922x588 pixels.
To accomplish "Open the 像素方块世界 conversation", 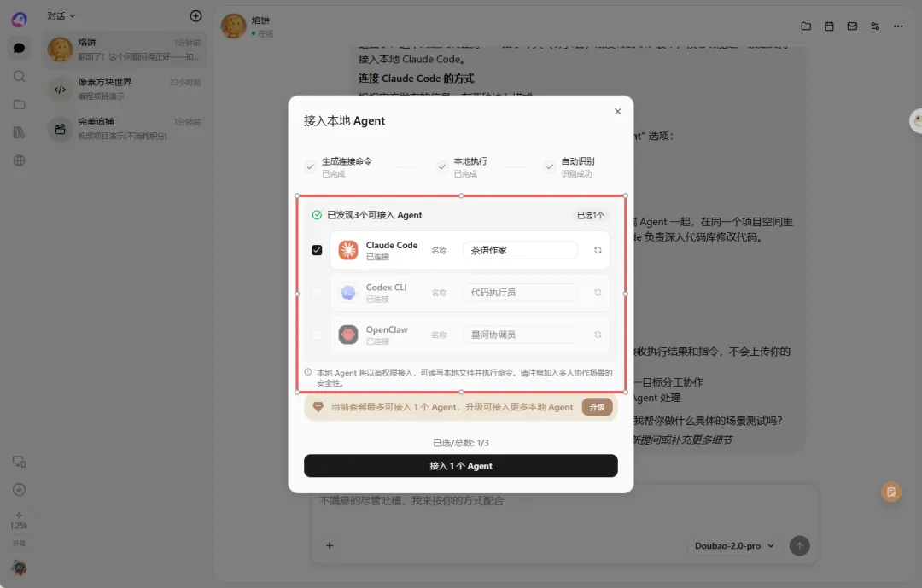I will coord(125,89).
